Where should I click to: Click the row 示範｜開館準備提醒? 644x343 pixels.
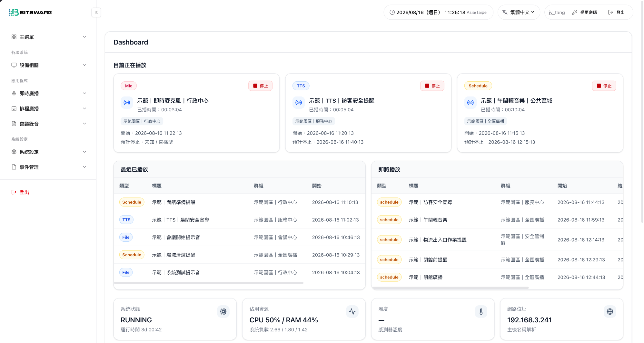(240, 202)
